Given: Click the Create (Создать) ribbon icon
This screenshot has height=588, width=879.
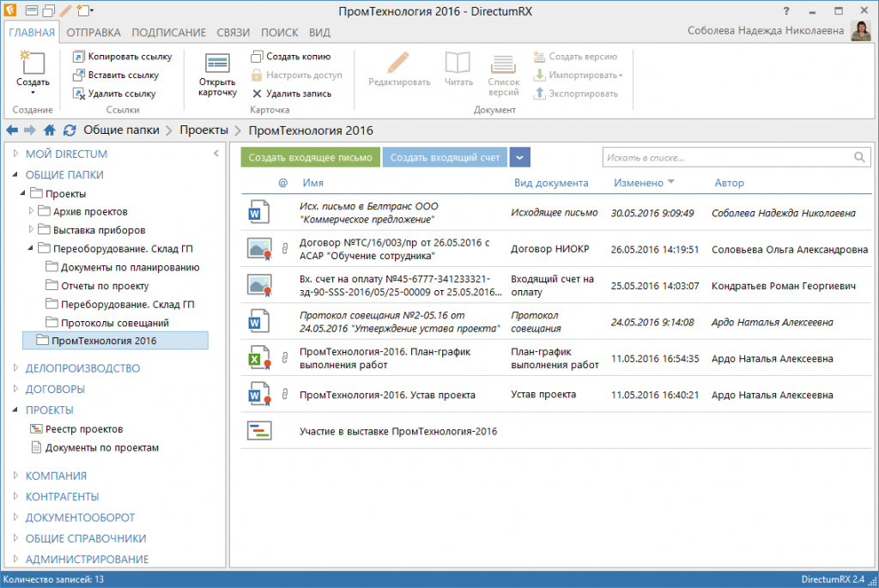Looking at the screenshot, I should tap(33, 64).
